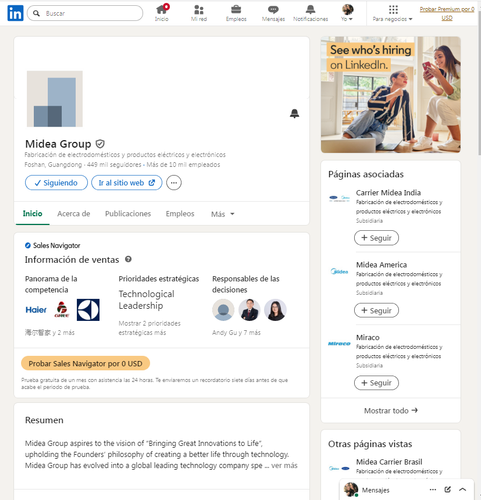This screenshot has height=500, width=481.
Task: Click the help icon beside Información de ventas
Action: [x=128, y=259]
